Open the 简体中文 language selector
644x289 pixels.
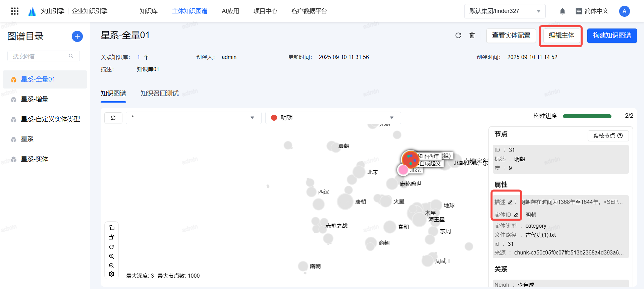[x=592, y=11]
